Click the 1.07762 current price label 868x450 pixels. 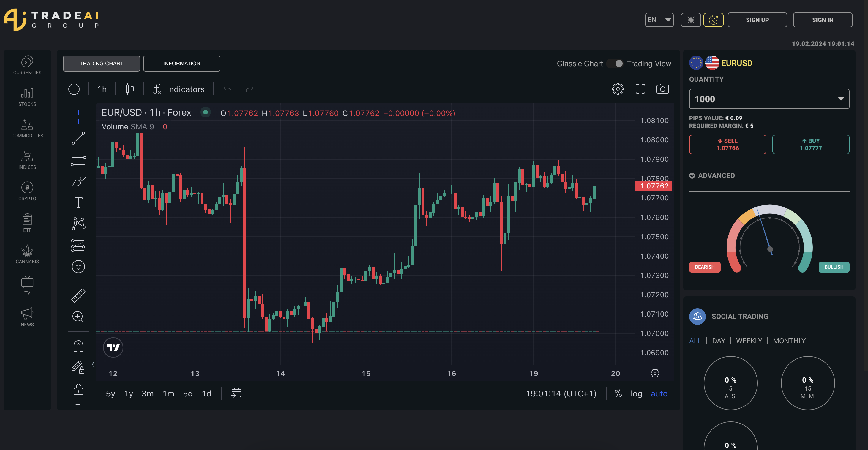(653, 186)
